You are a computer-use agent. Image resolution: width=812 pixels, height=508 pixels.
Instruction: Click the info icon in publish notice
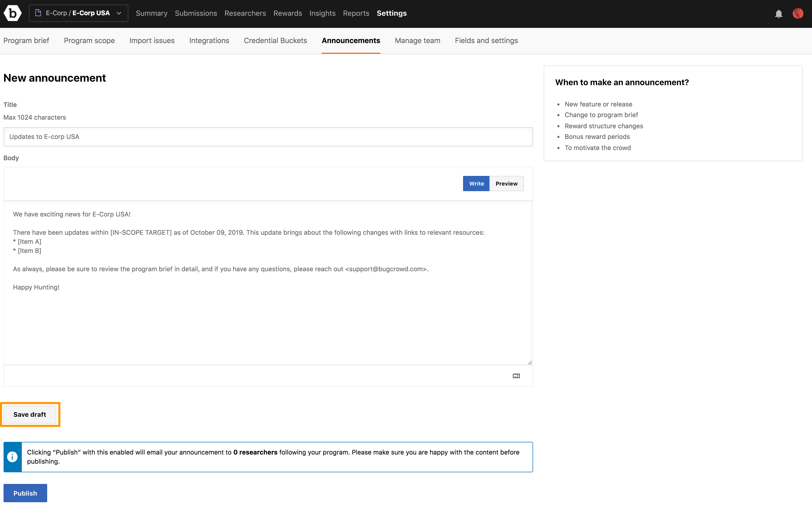pyautogui.click(x=12, y=457)
